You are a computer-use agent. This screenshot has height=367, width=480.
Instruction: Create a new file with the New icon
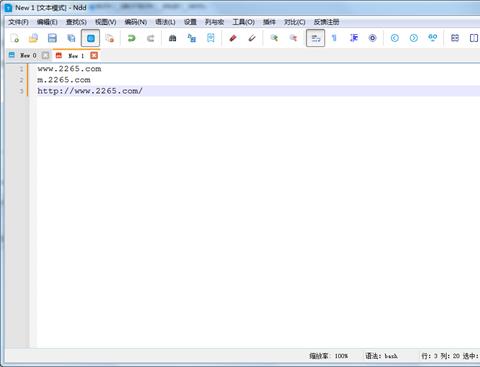[14, 38]
